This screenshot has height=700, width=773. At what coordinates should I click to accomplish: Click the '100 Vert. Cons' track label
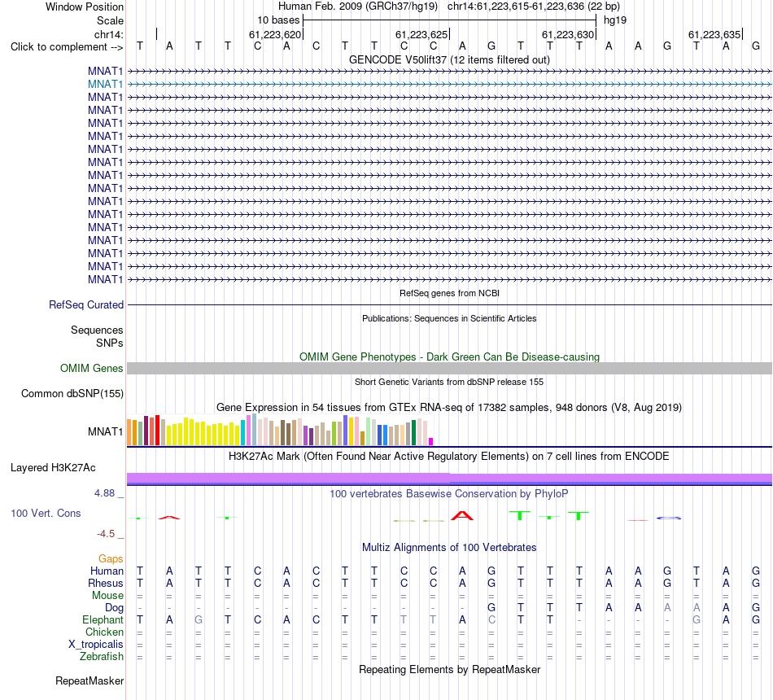click(x=46, y=514)
